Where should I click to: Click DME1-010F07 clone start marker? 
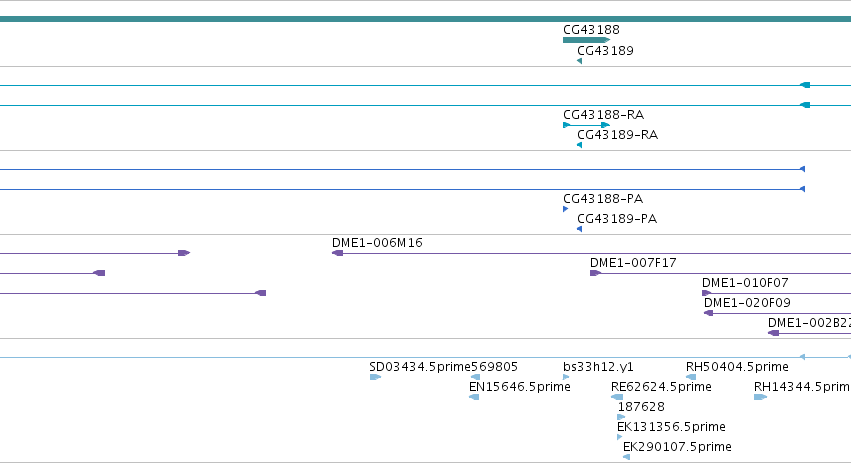(x=707, y=293)
